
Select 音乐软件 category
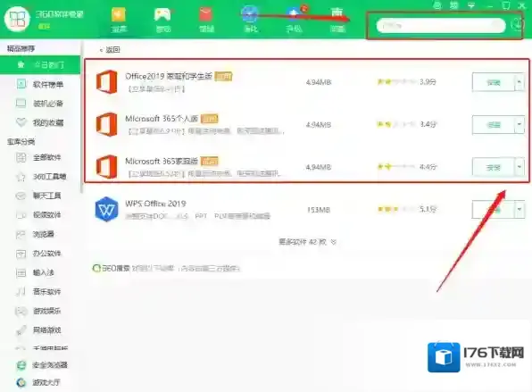pos(38,291)
